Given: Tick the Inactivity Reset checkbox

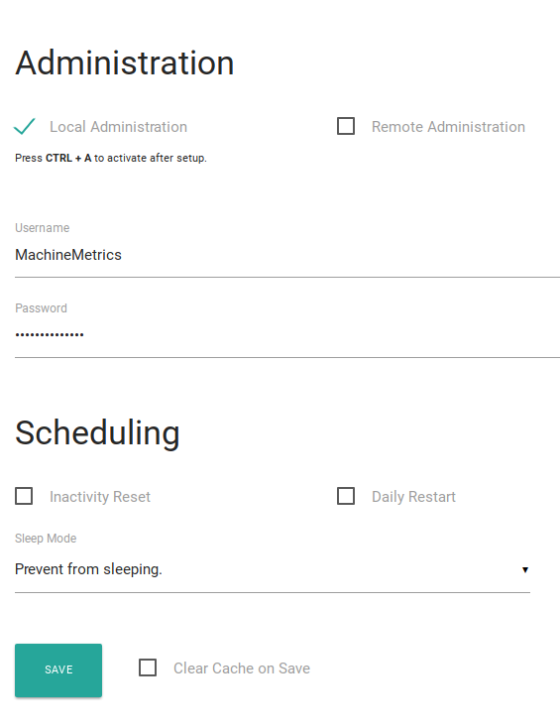Looking at the screenshot, I should (x=24, y=496).
